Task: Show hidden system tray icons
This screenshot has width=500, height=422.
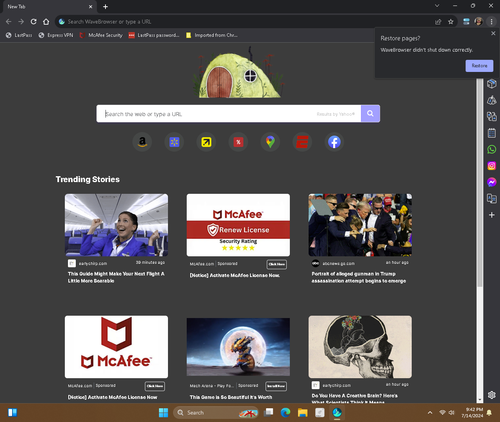Action: point(430,413)
